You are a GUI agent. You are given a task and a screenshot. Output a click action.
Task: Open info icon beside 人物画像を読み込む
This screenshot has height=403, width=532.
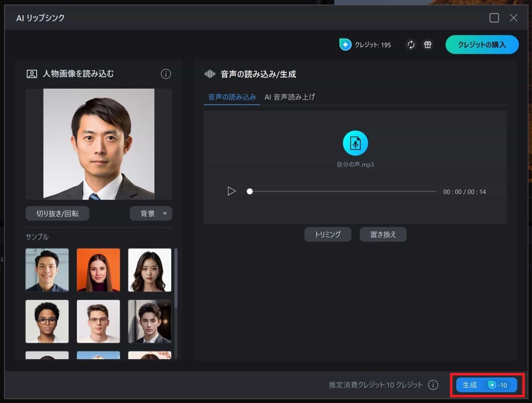[x=166, y=73]
